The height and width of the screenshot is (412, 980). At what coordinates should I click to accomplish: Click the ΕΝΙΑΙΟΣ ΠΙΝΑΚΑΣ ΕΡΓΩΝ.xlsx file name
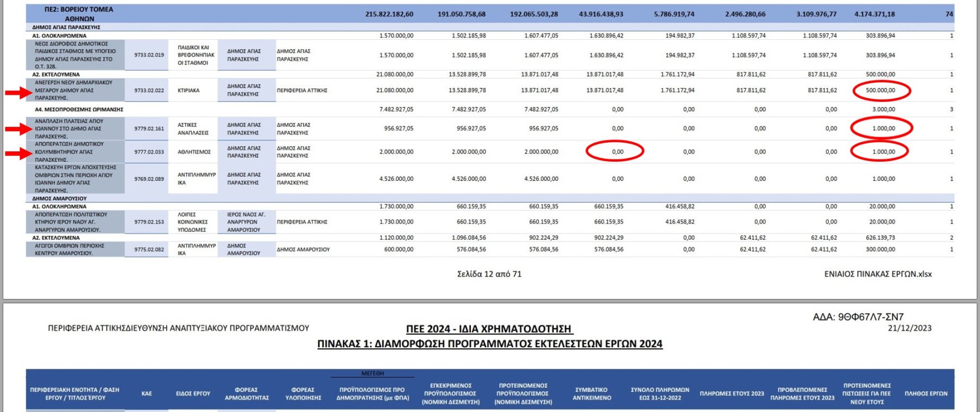(878, 274)
